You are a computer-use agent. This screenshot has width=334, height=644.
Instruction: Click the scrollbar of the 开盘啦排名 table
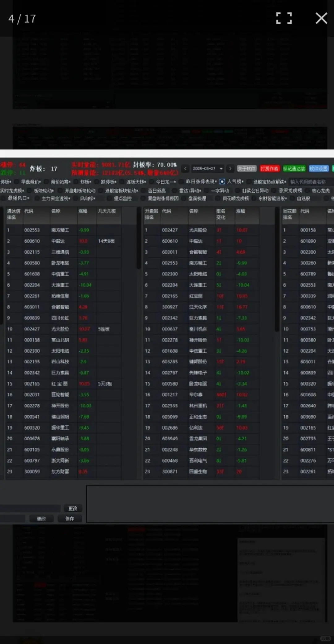coord(277,269)
